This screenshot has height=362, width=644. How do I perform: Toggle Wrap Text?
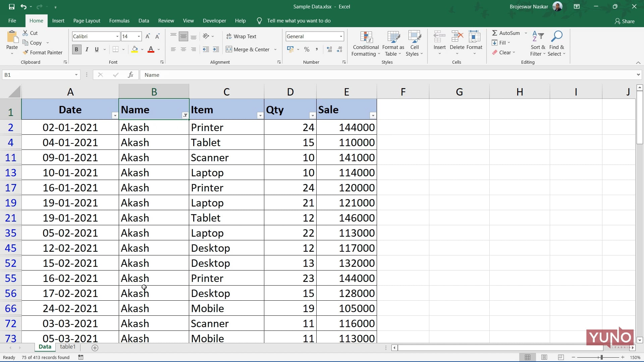click(x=241, y=36)
